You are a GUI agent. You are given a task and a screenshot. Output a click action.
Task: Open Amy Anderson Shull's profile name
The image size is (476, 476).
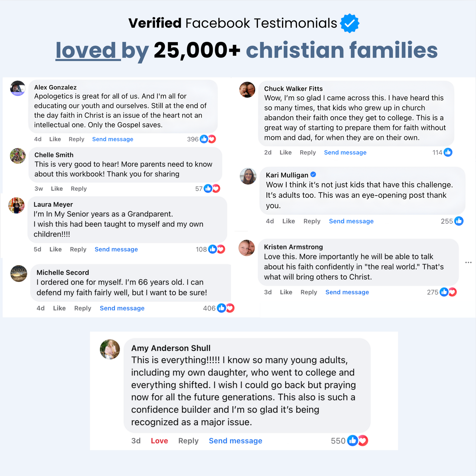171,348
